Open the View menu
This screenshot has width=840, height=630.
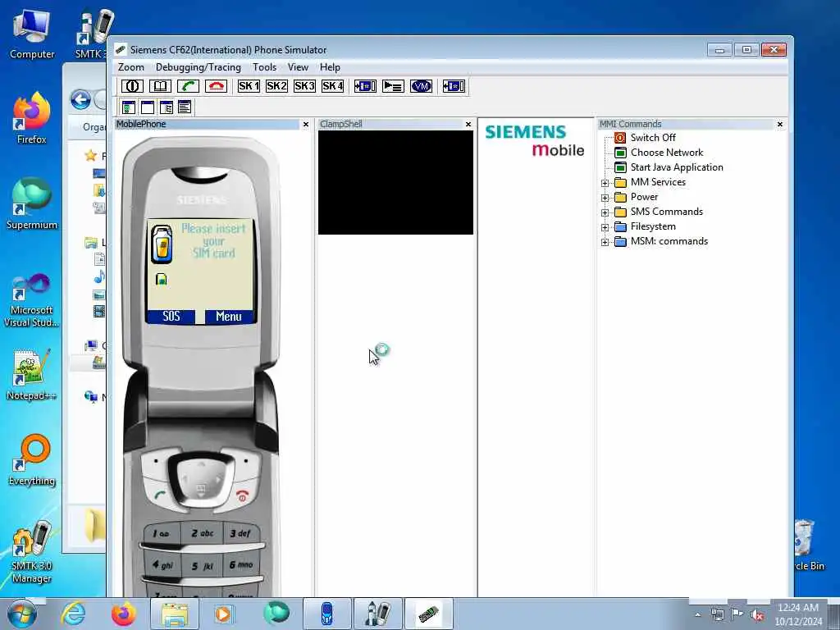pos(298,67)
